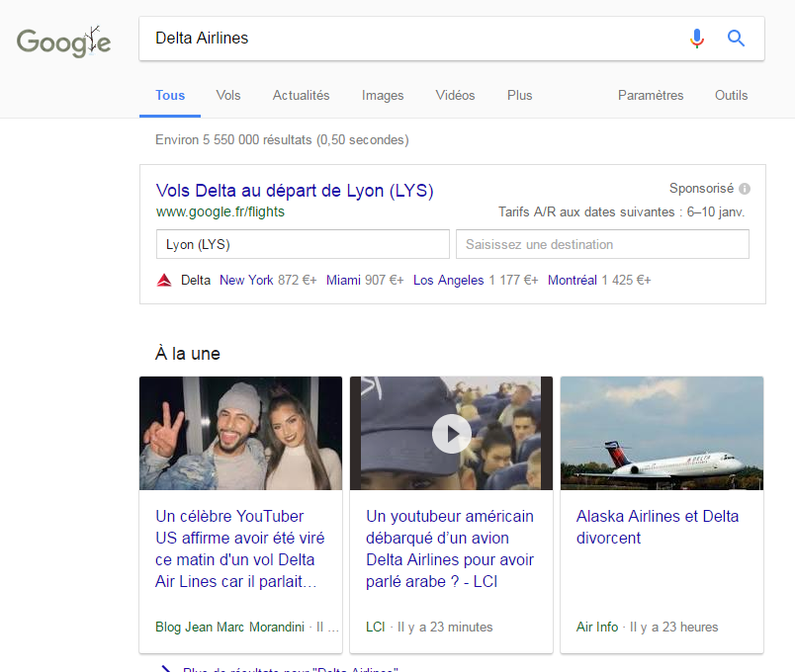Click the red Delta airline logo
This screenshot has width=795, height=672.
(165, 281)
